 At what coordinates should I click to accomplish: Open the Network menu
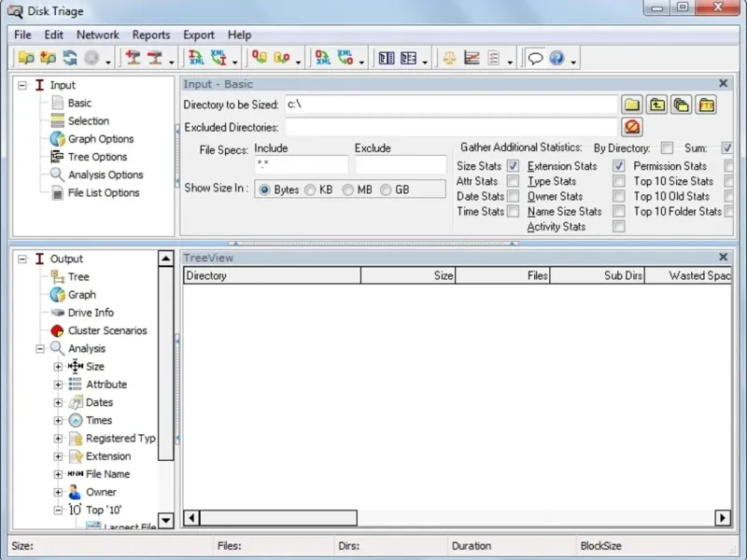coord(97,35)
